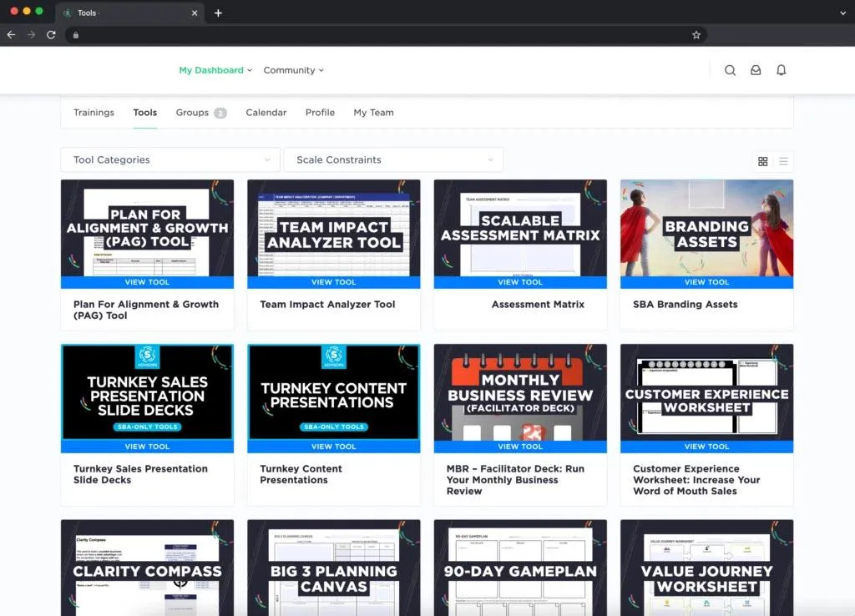855x616 pixels.
Task: Open the inbox messages icon
Action: point(756,71)
